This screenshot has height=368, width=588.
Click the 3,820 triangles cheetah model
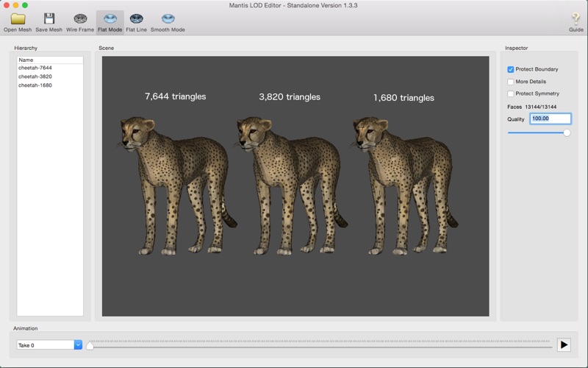(290, 186)
